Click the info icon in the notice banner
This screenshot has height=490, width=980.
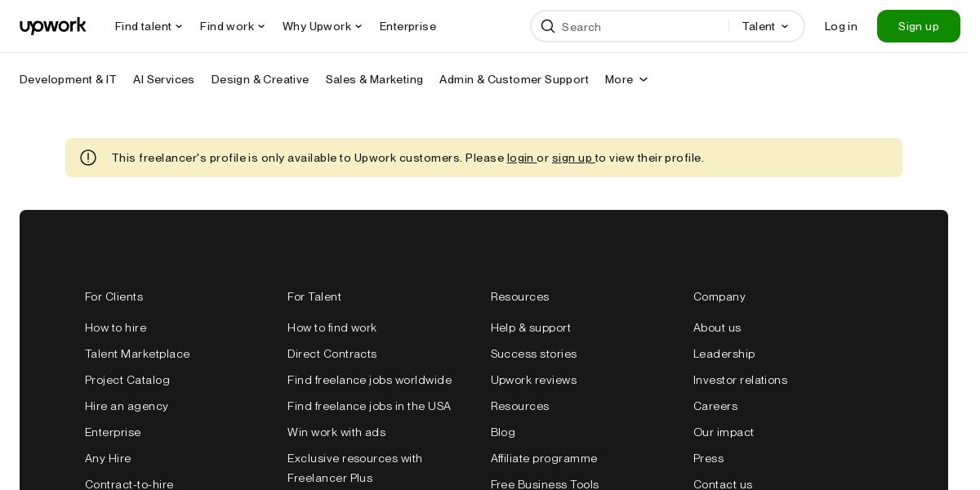tap(88, 158)
